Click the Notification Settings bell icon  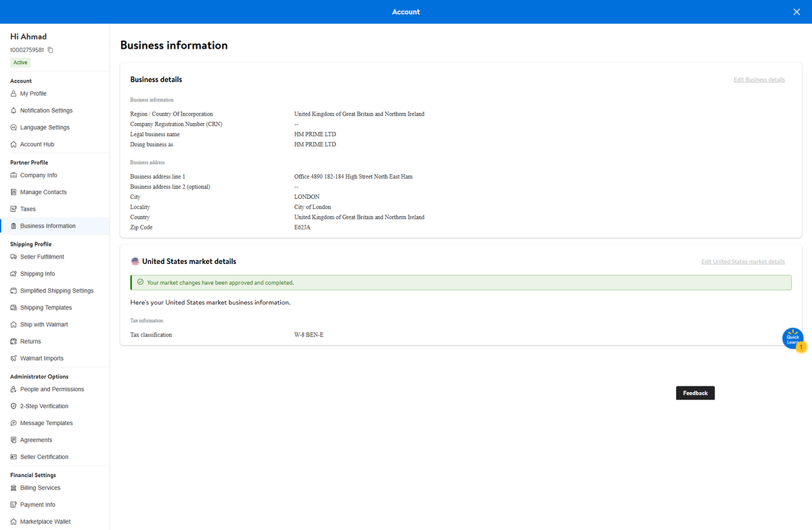[x=14, y=110]
